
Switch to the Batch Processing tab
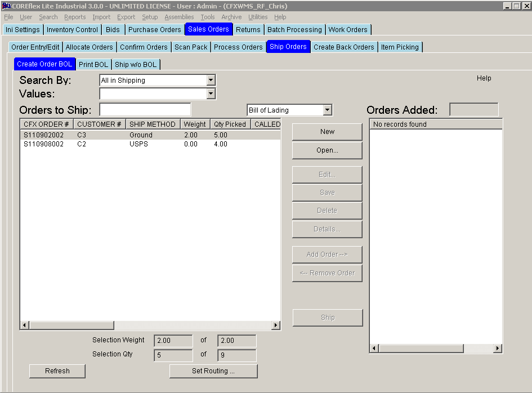coord(294,29)
